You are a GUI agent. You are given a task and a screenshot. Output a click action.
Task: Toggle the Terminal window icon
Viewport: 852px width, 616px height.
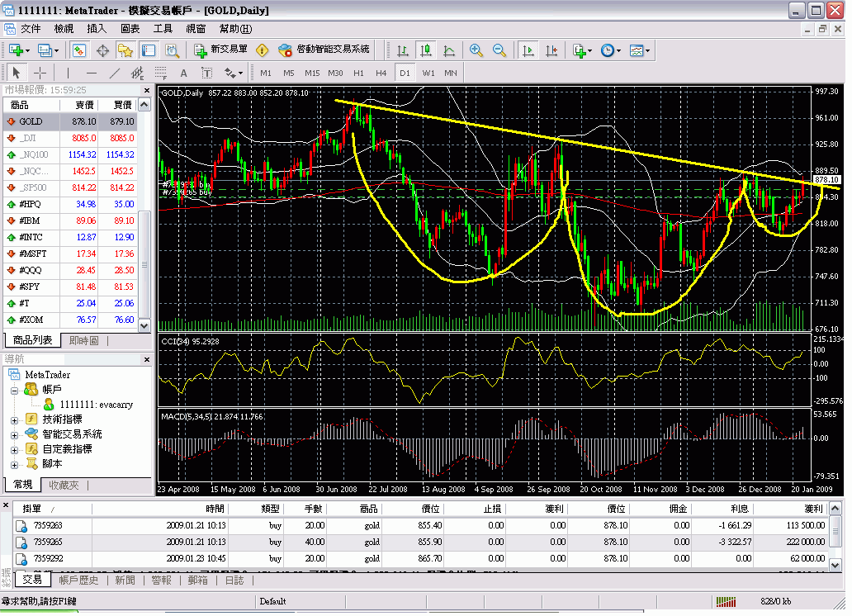pos(149,50)
